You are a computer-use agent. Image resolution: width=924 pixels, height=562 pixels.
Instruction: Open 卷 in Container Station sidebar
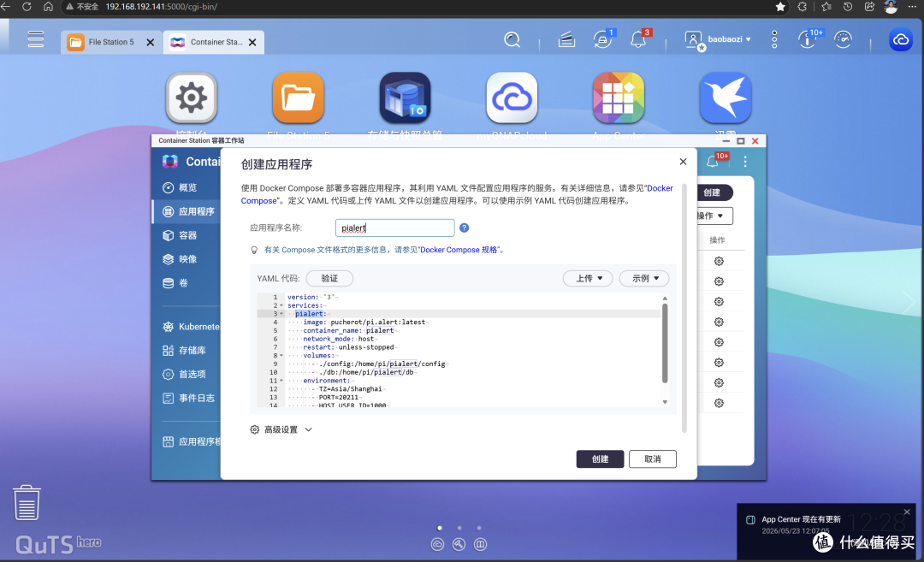187,283
